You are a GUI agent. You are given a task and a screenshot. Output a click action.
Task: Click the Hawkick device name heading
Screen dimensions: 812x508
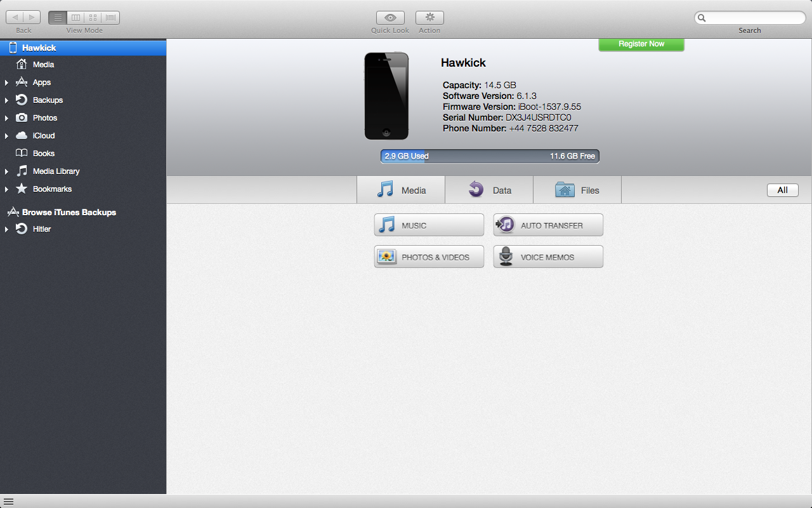pos(463,63)
